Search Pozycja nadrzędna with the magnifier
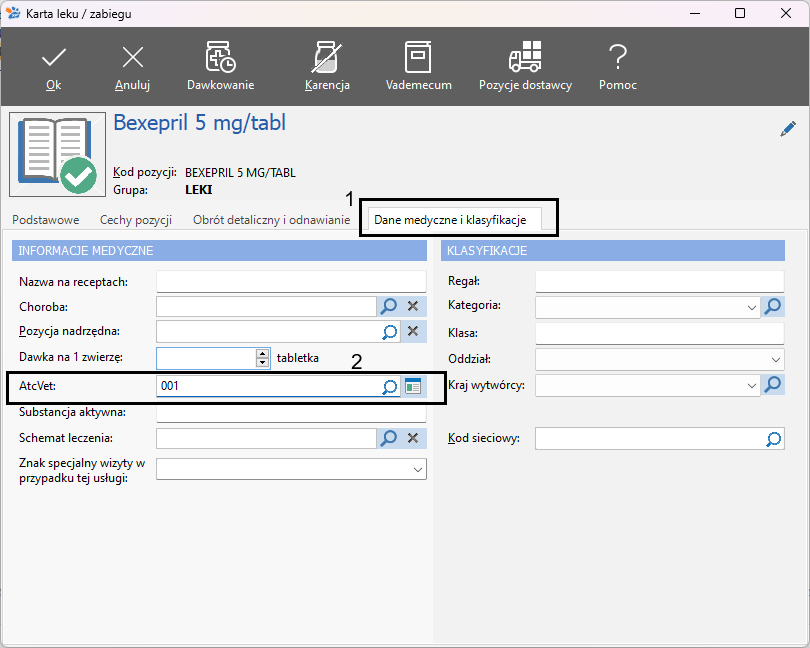Screen dimensions: 810x648 click(390, 332)
